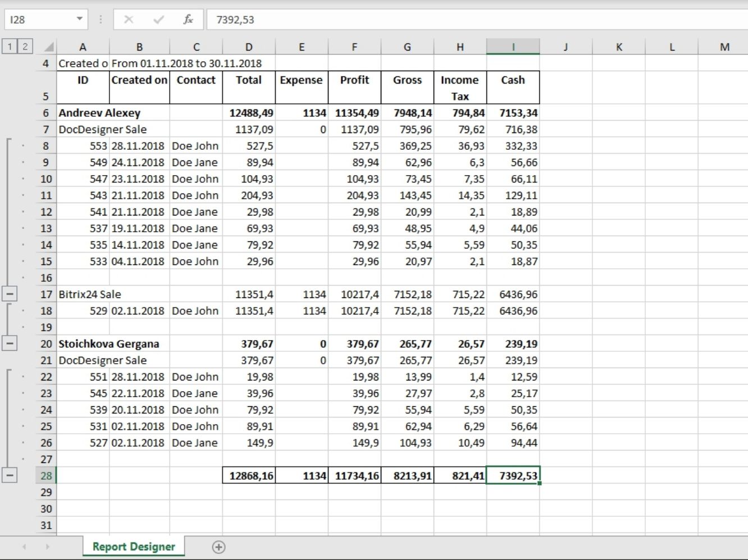Show outline level 1 only
This screenshot has width=748, height=560.
(x=10, y=47)
